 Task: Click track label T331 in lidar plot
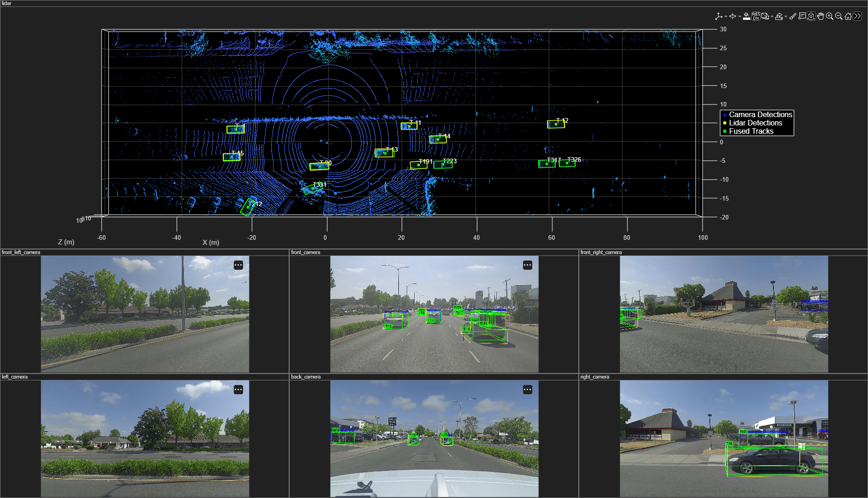320,184
